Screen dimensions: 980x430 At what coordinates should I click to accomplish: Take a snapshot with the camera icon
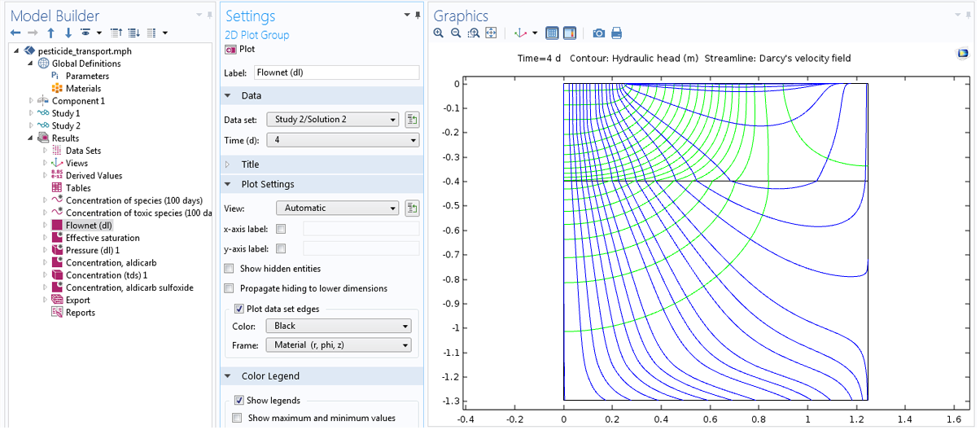[599, 33]
